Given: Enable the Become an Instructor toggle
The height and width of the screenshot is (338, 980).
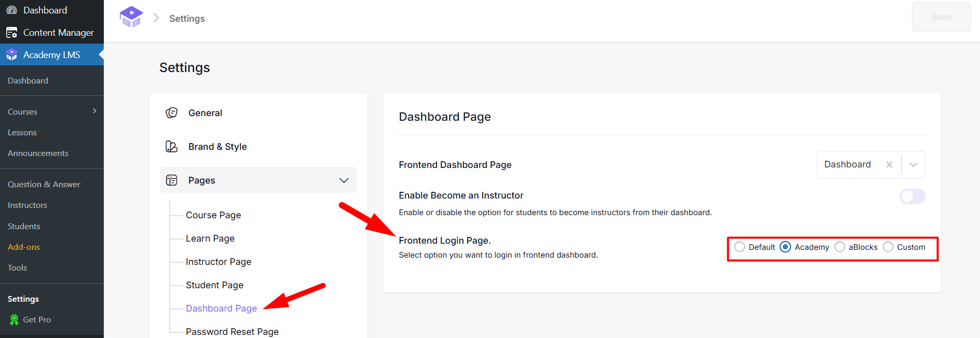Looking at the screenshot, I should tap(912, 196).
